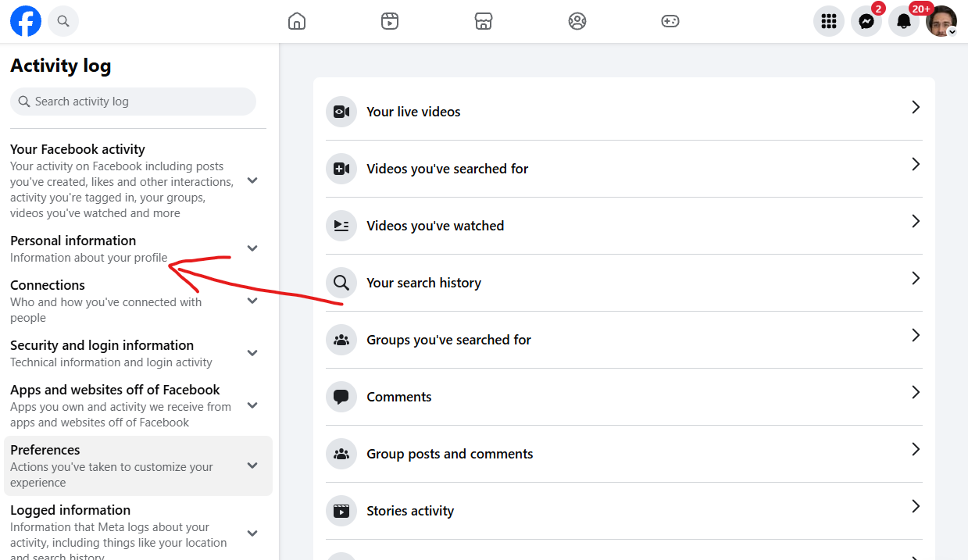Open Messenger chats icon
Viewport: 968px width, 560px height.
coord(866,21)
